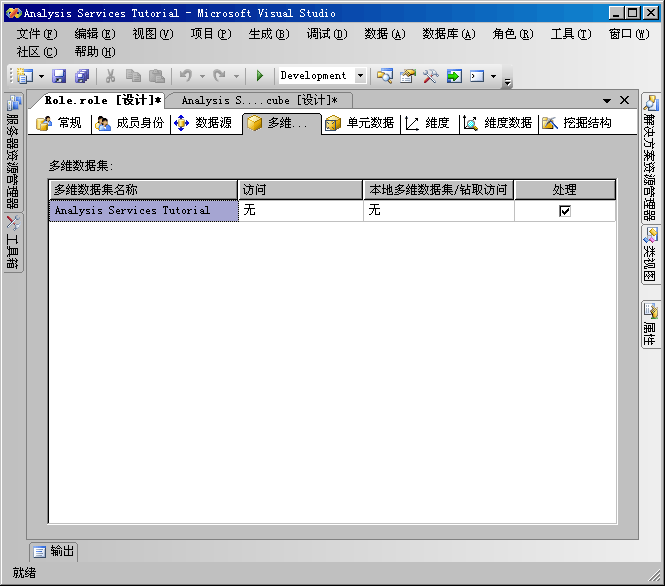Viewport: 665px width, 586px height.
Task: Open the Solution Explorer toolbar icon
Action: 385,76
